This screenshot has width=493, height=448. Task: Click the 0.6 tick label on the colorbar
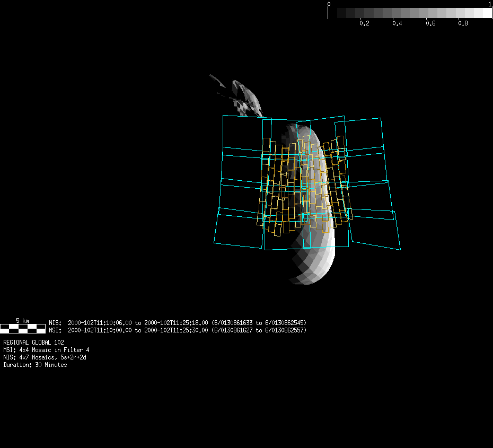[430, 24]
